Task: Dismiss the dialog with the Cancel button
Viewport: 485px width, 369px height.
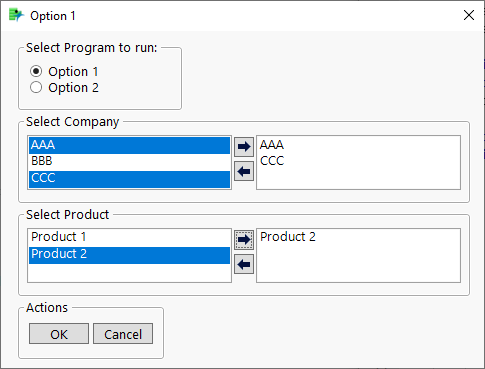Action: (123, 334)
